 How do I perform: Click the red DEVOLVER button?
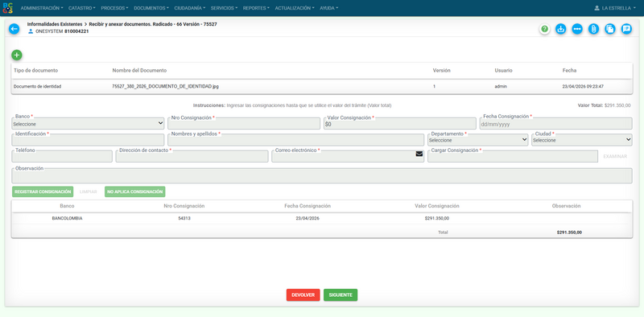(303, 294)
